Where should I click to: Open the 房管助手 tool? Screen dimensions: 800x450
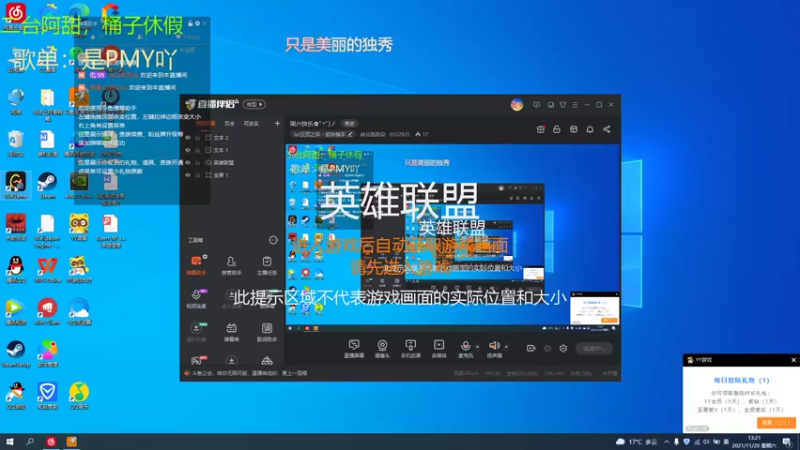231,265
